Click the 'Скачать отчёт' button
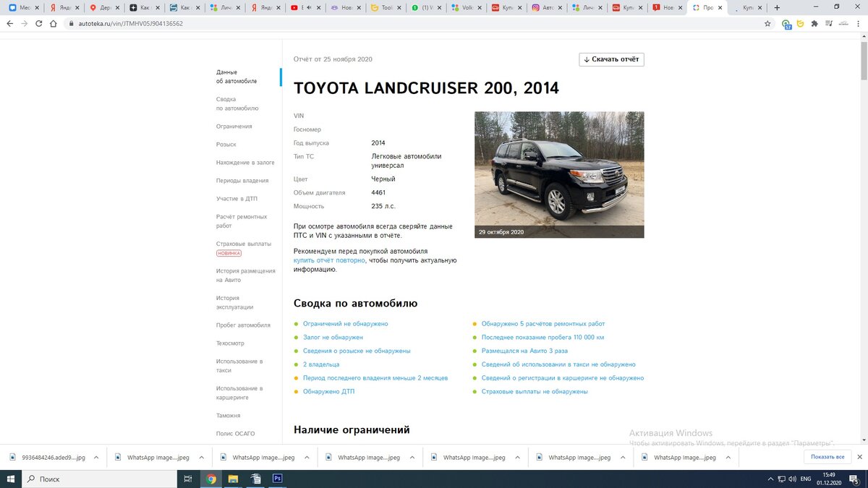 click(611, 59)
